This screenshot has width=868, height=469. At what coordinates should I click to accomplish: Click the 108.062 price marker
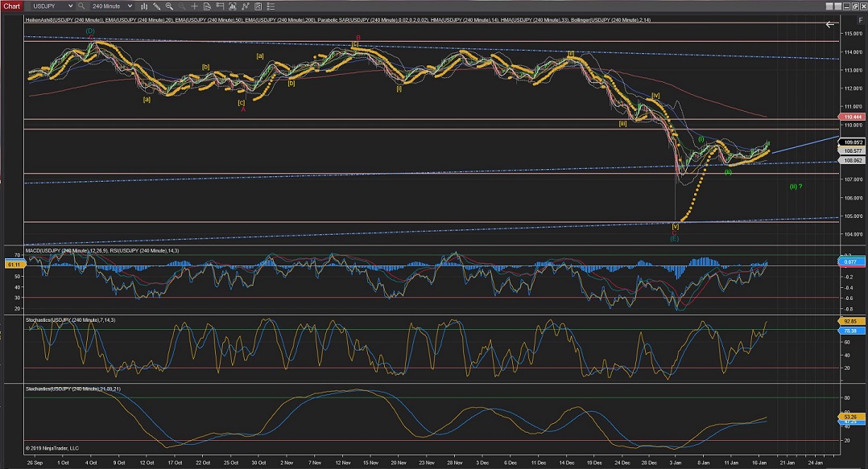[x=852, y=160]
